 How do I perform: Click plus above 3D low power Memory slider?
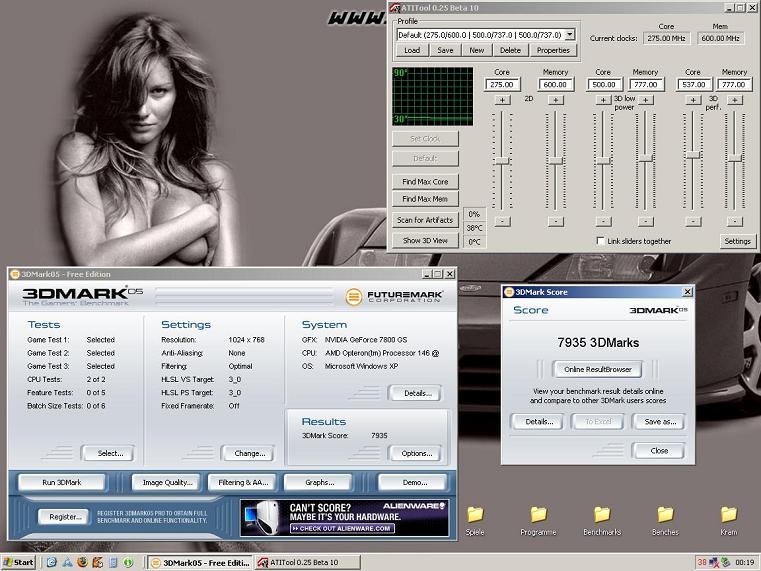click(645, 100)
